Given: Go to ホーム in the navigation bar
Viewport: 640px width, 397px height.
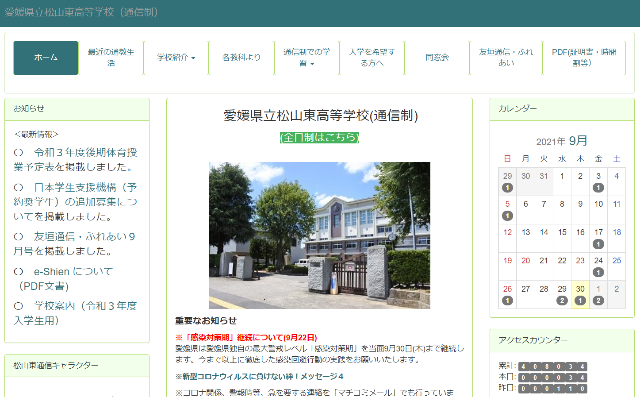Looking at the screenshot, I should click(x=46, y=58).
